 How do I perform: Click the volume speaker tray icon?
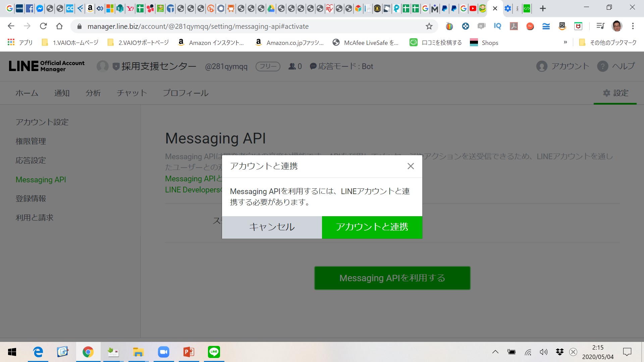coord(543,352)
